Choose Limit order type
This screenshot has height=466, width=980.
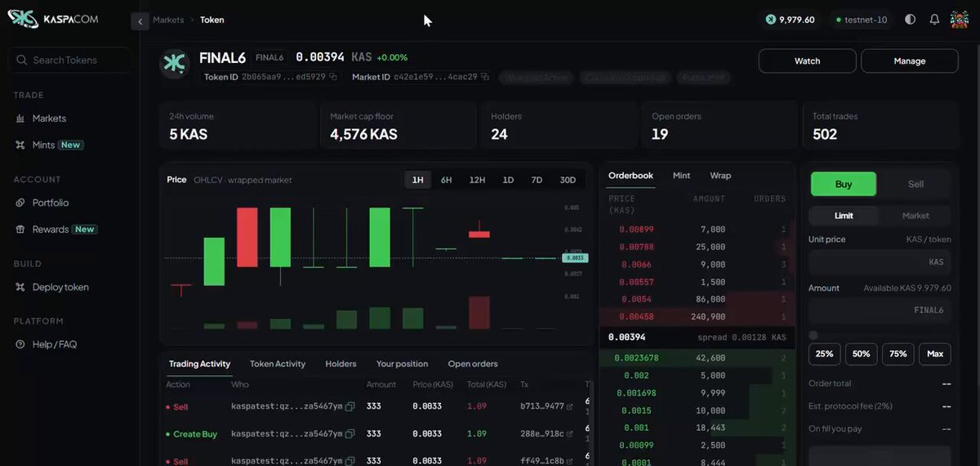tap(844, 216)
